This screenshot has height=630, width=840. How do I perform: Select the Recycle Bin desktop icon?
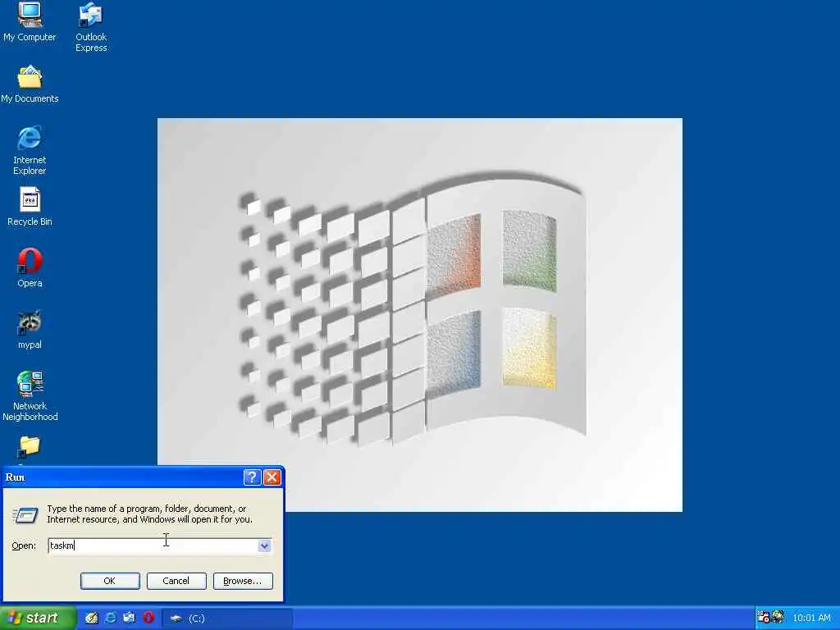(30, 207)
